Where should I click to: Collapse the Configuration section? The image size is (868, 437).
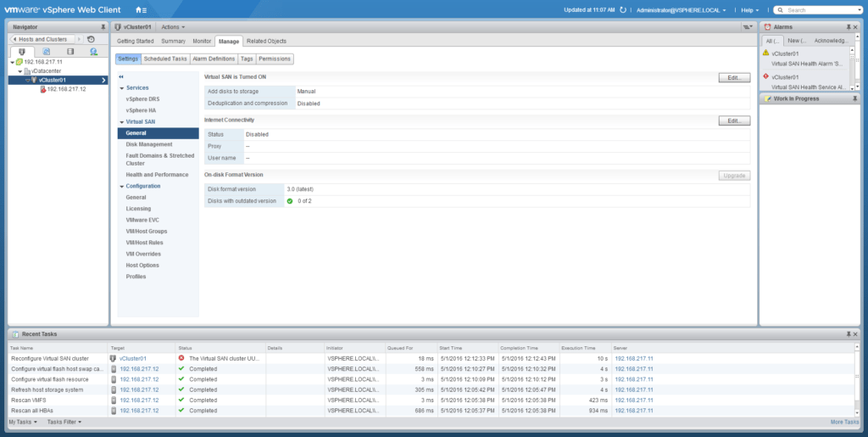(x=121, y=187)
